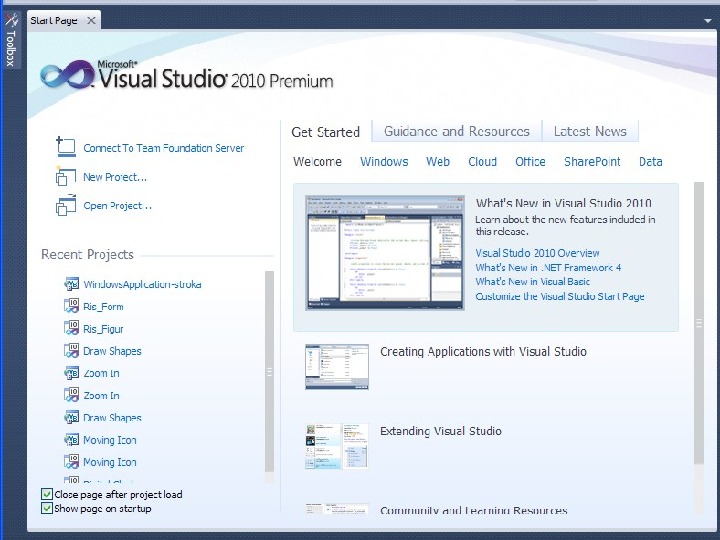This screenshot has width=720, height=540.
Task: Open the Toolbox side panel
Action: 11,40
